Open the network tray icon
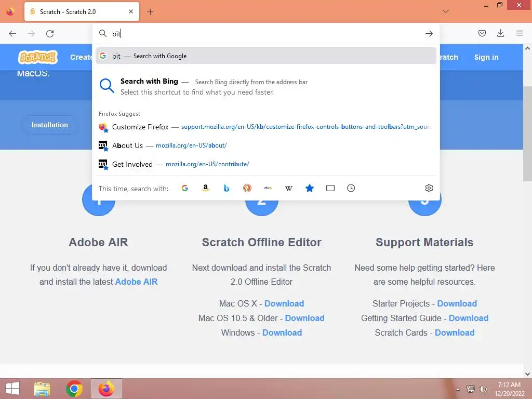This screenshot has height=399, width=532. click(470, 389)
